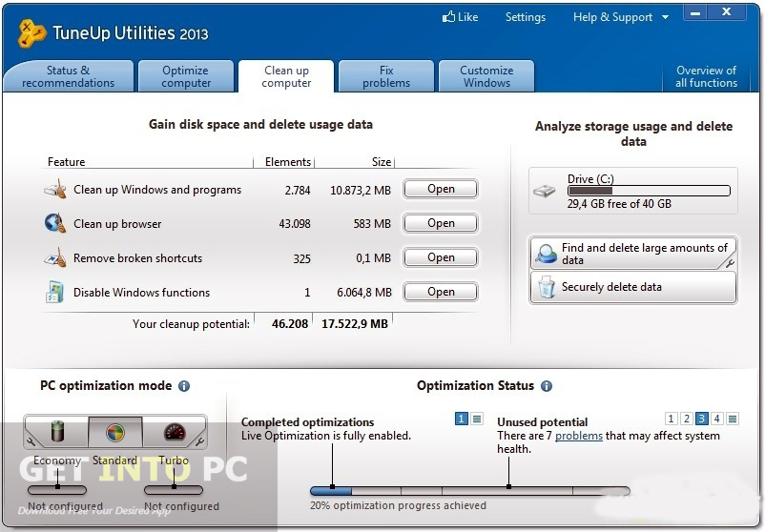Click the Disable Windows functions icon
Image resolution: width=765 pixels, height=532 pixels.
pyautogui.click(x=54, y=292)
